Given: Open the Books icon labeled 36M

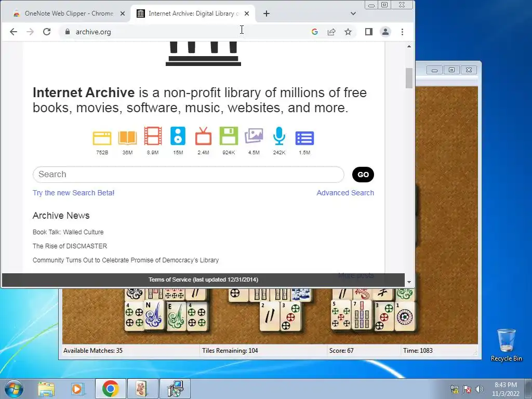Looking at the screenshot, I should (x=127, y=138).
